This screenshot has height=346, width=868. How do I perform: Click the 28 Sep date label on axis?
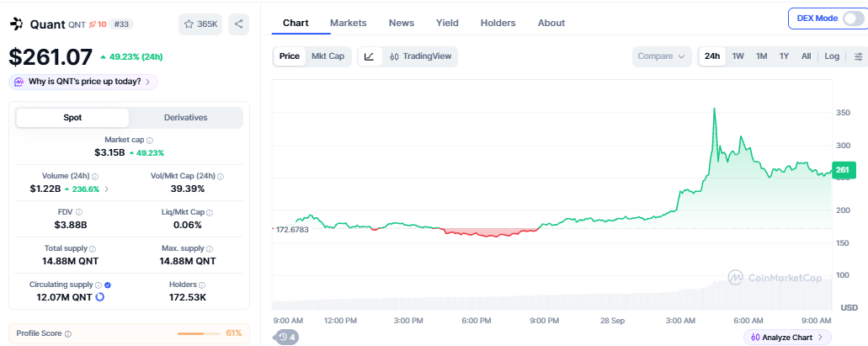point(612,321)
